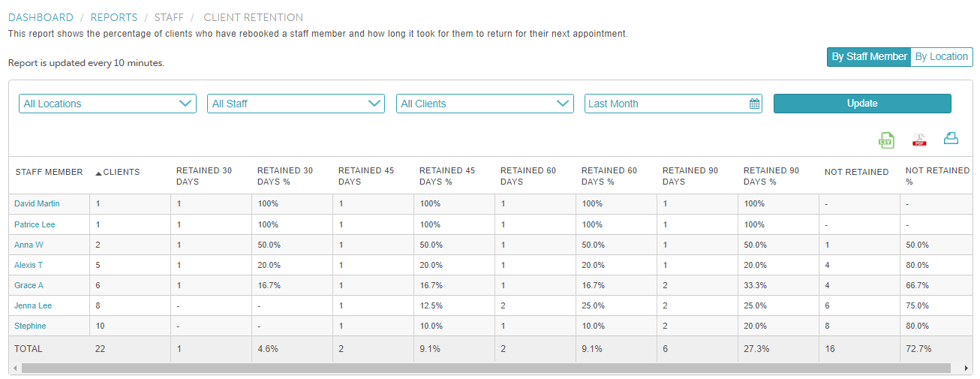This screenshot has height=379, width=980.
Task: Select Alexis T's Not Retained % 80.0%
Action: [917, 265]
